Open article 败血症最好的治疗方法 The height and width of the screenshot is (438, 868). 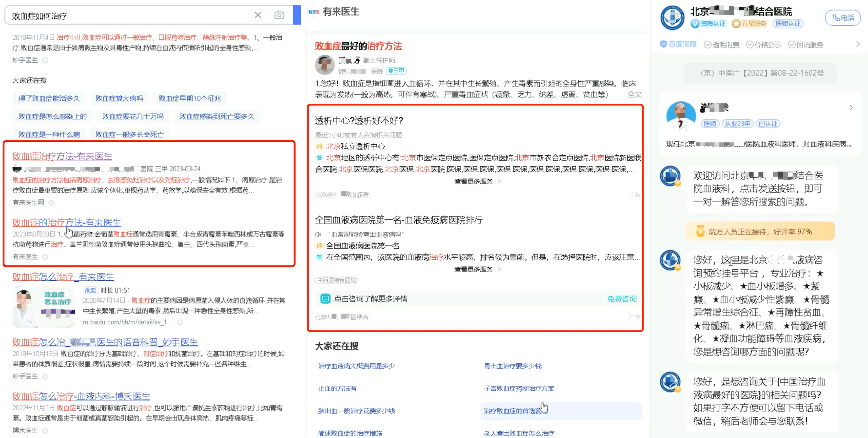358,46
